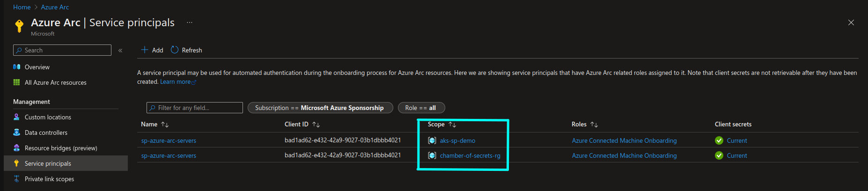Click the Service principals key icon in sidebar
This screenshot has width=868, height=191.
click(16, 163)
